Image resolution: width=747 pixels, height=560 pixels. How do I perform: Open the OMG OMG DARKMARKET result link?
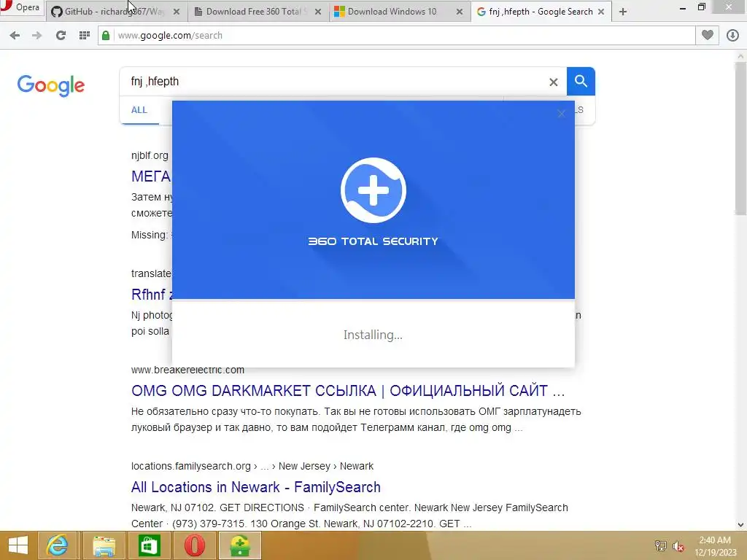tap(348, 391)
